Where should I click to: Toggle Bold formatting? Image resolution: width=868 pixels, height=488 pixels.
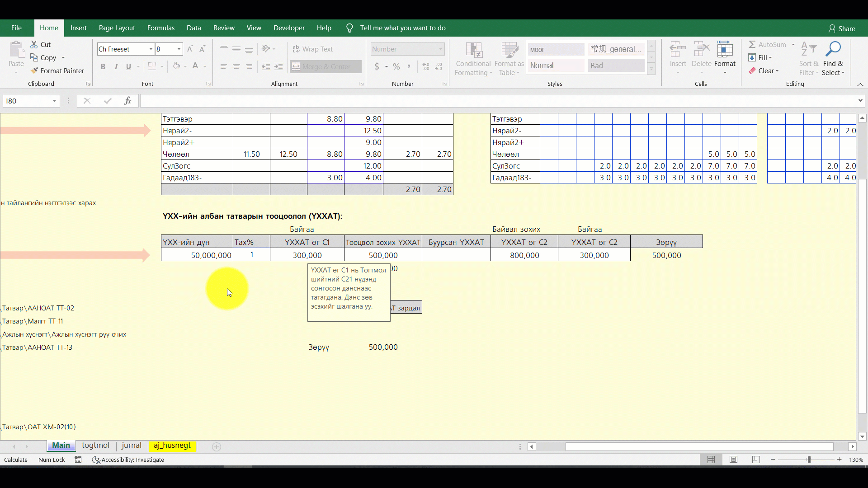tap(103, 66)
